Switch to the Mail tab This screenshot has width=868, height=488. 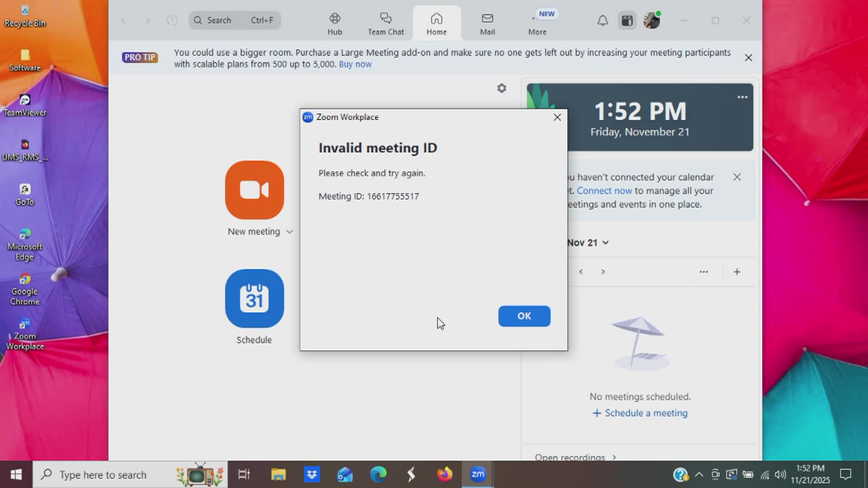click(487, 23)
